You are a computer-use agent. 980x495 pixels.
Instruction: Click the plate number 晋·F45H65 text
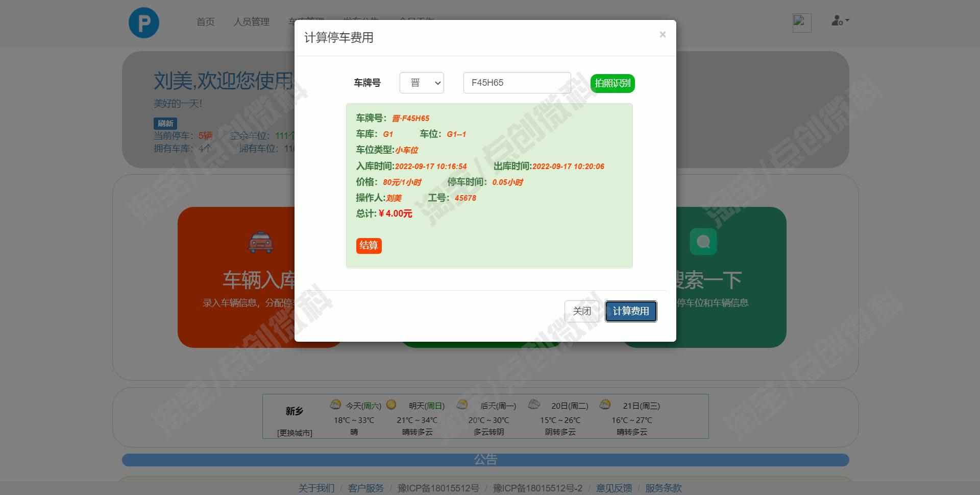coord(410,119)
